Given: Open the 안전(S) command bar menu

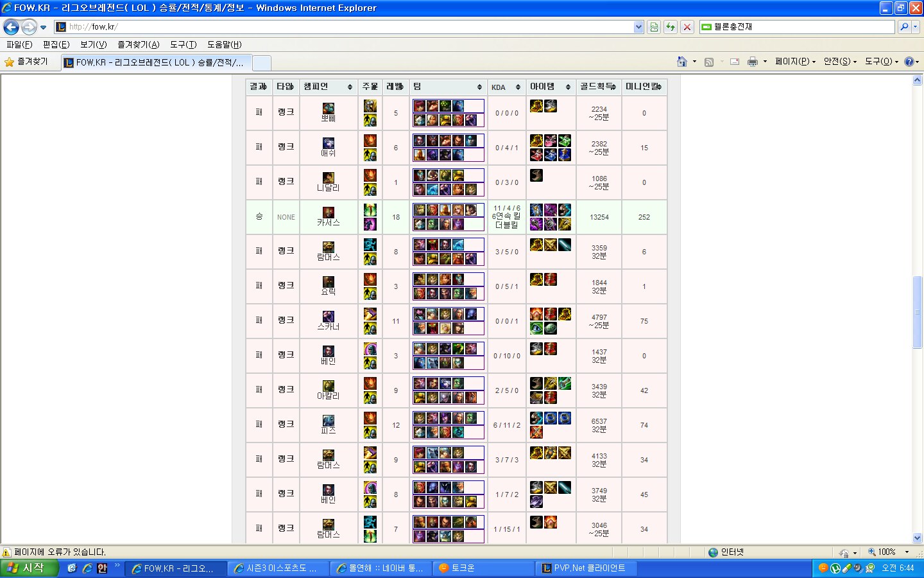Looking at the screenshot, I should tap(841, 62).
